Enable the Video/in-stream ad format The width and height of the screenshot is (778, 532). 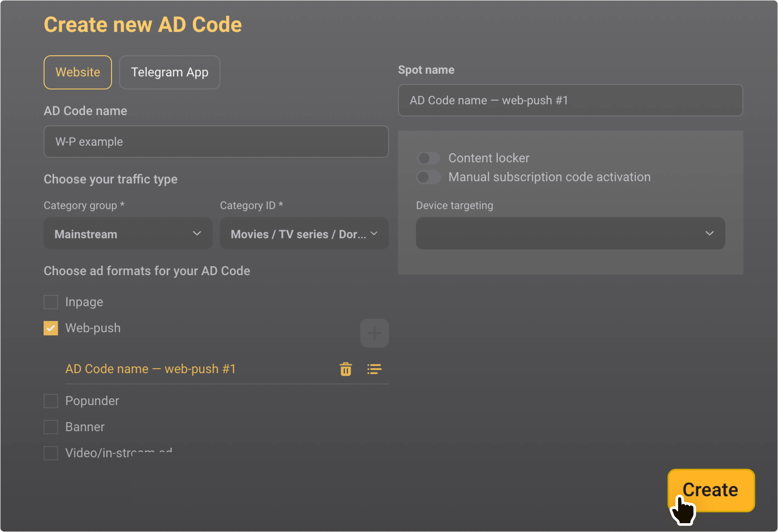(51, 453)
